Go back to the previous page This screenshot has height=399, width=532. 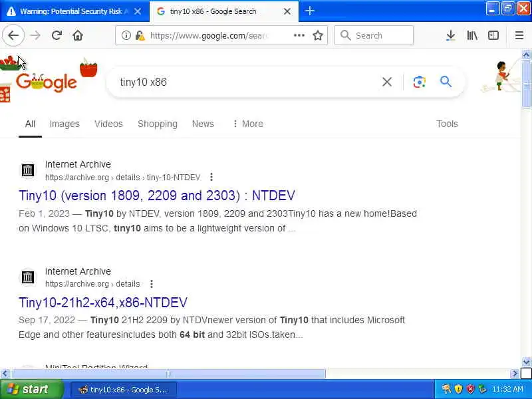pyautogui.click(x=13, y=35)
